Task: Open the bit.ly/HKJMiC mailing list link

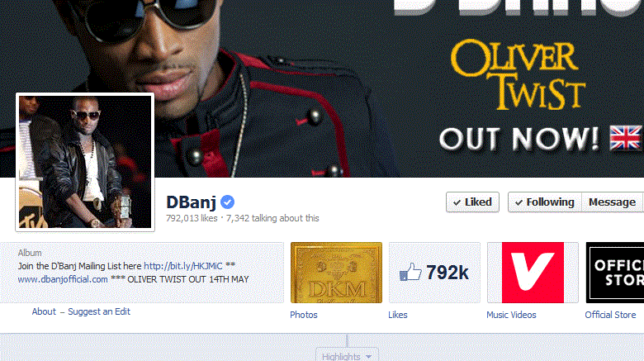Action: [183, 266]
